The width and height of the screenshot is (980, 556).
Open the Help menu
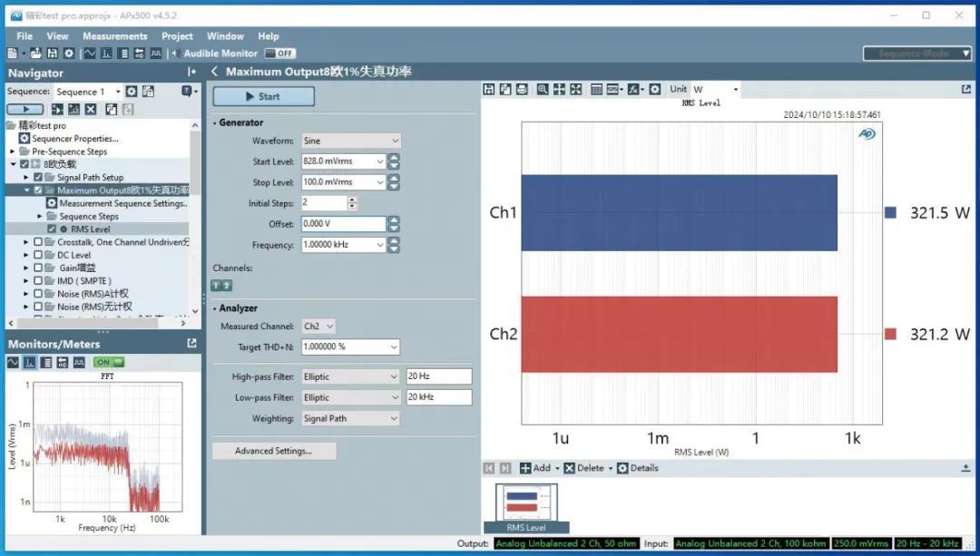click(x=268, y=36)
